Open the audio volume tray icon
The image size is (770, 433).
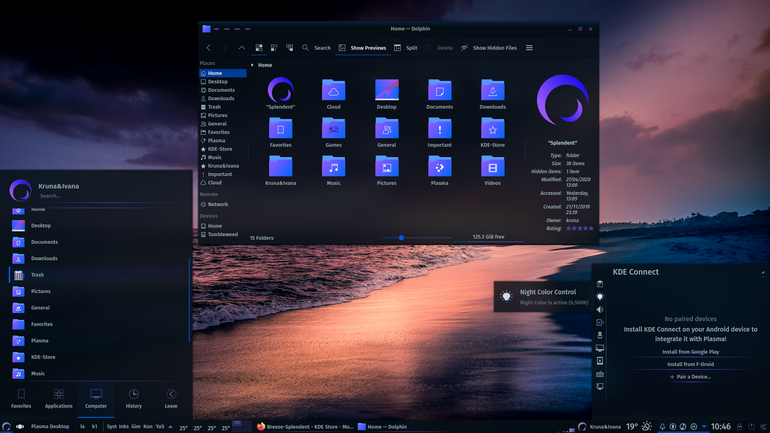600,309
